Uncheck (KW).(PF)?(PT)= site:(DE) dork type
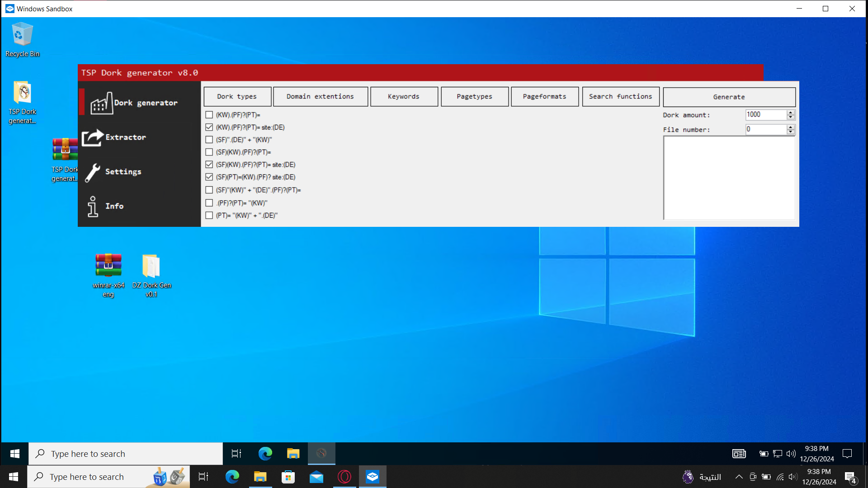 (x=209, y=127)
